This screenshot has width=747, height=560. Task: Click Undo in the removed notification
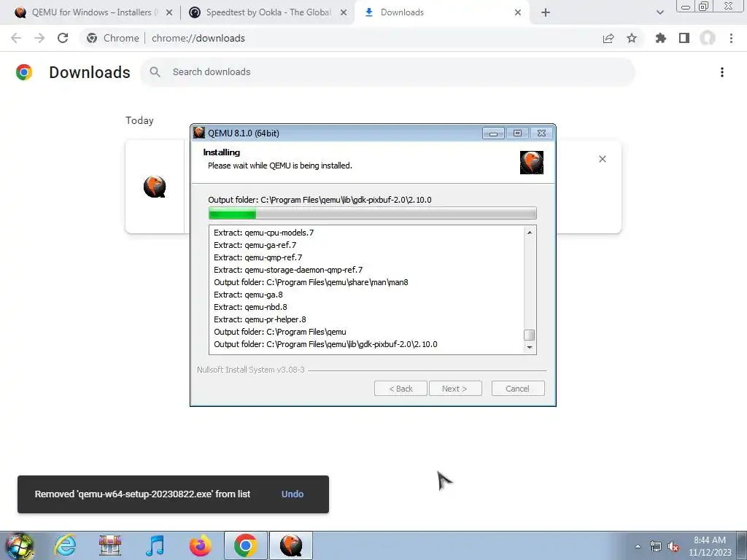point(293,494)
